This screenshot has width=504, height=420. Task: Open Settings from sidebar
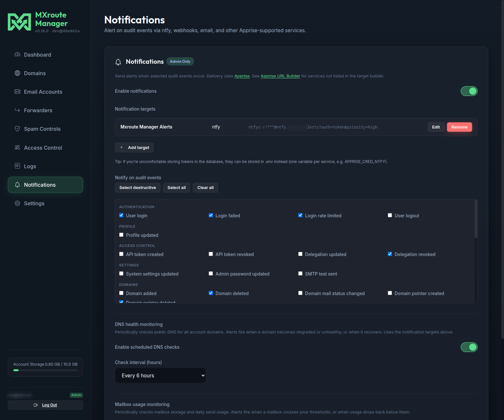pyautogui.click(x=45, y=203)
